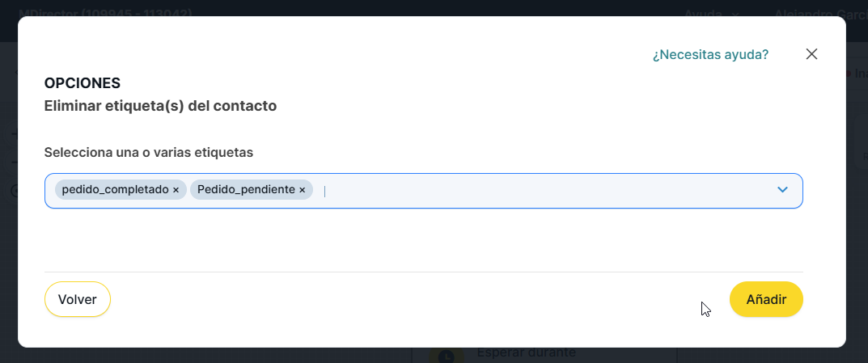Click the Esperar durante step label
868x363 pixels.
click(x=526, y=353)
